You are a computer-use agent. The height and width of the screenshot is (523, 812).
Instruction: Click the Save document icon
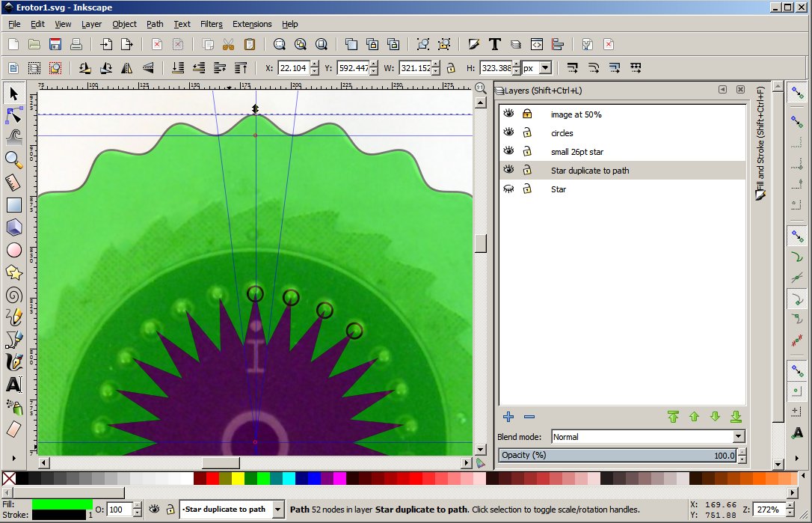(55, 44)
